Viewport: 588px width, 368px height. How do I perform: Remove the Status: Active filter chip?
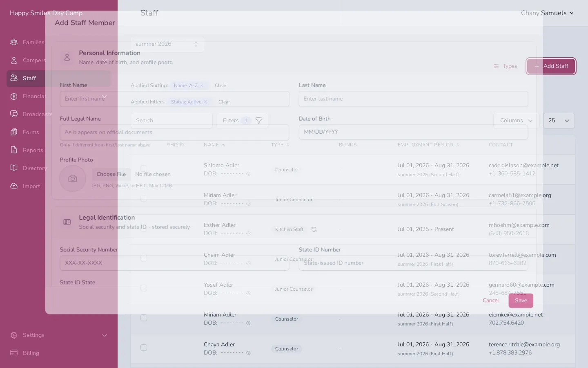pos(205,102)
